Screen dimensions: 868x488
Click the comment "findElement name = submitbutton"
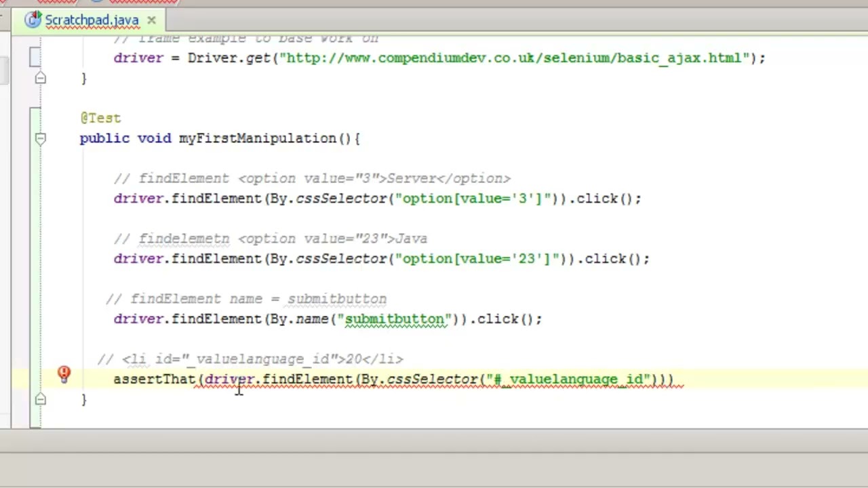coord(246,299)
